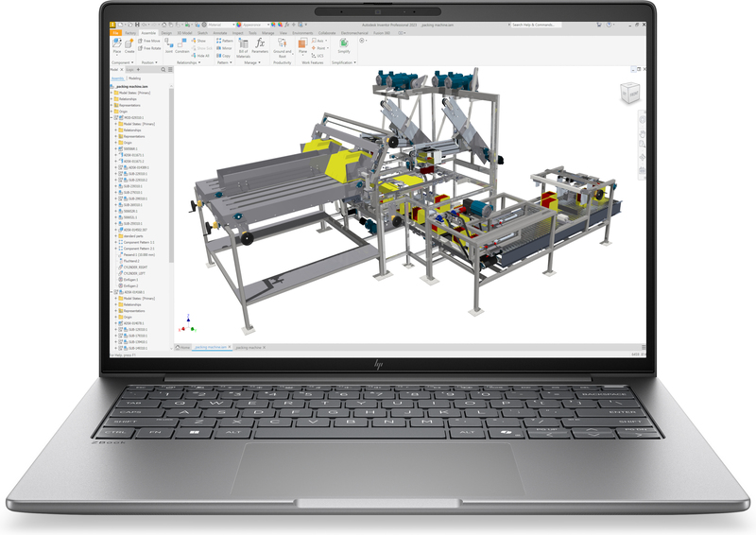The width and height of the screenshot is (756, 535).
Task: Click Show relationships in ribbon
Action: 198,41
